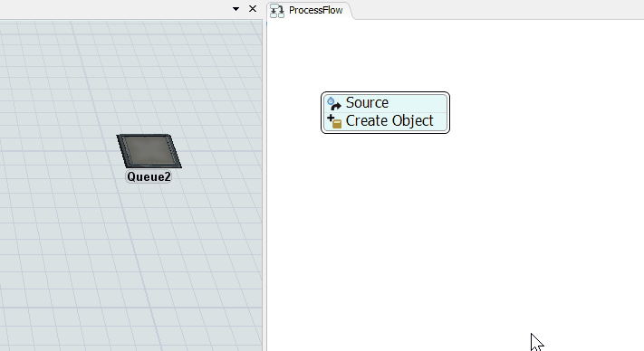
Task: Click the ProcessFlow tab icon
Action: coord(277,11)
